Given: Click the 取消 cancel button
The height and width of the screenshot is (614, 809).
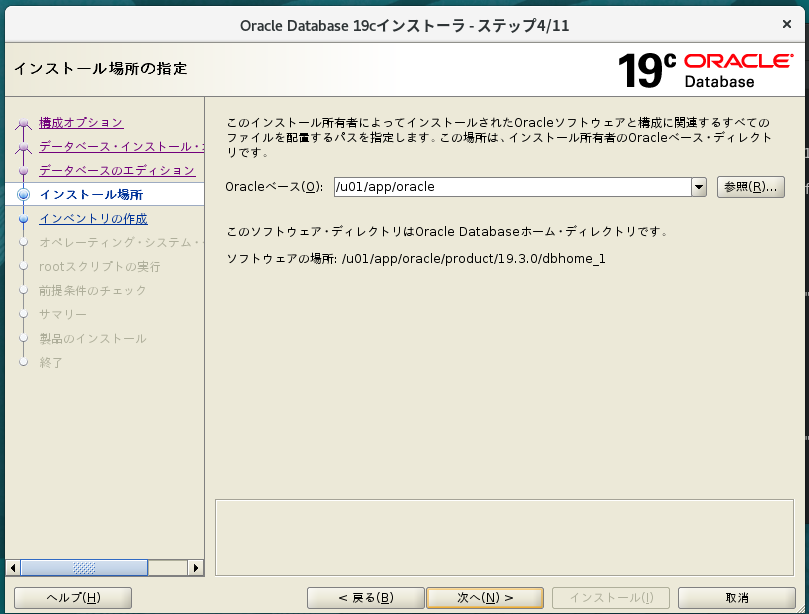Looking at the screenshot, I should (x=737, y=597).
